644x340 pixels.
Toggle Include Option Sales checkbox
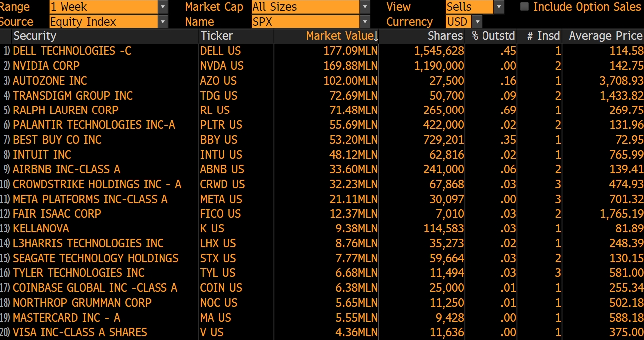point(524,7)
